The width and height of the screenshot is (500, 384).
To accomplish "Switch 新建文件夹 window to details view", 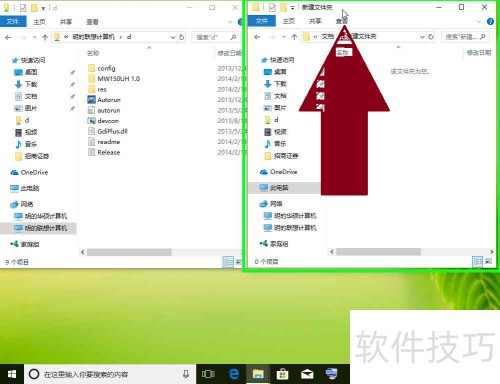I will [477, 262].
